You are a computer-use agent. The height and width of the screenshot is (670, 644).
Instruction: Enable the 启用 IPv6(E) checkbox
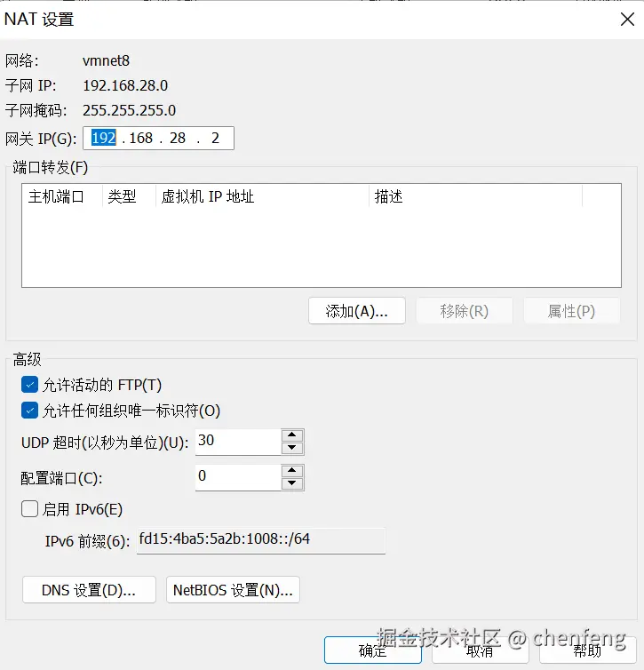pos(29,509)
